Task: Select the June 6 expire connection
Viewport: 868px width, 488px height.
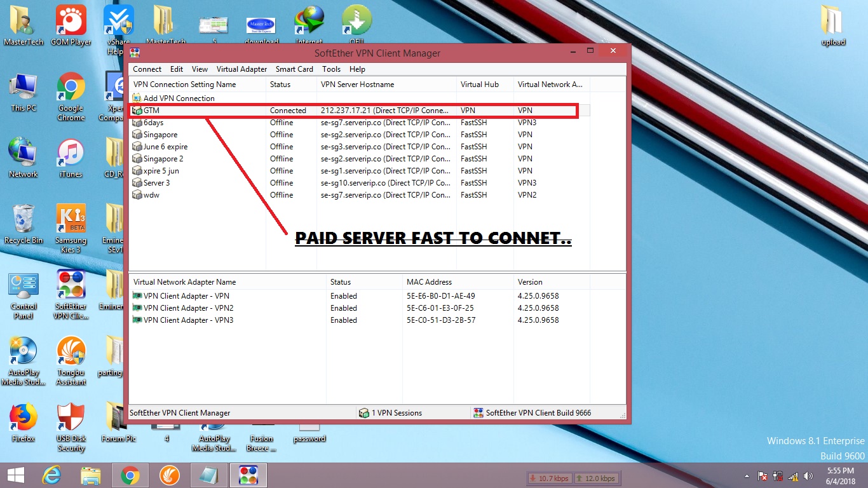Action: pyautogui.click(x=160, y=147)
